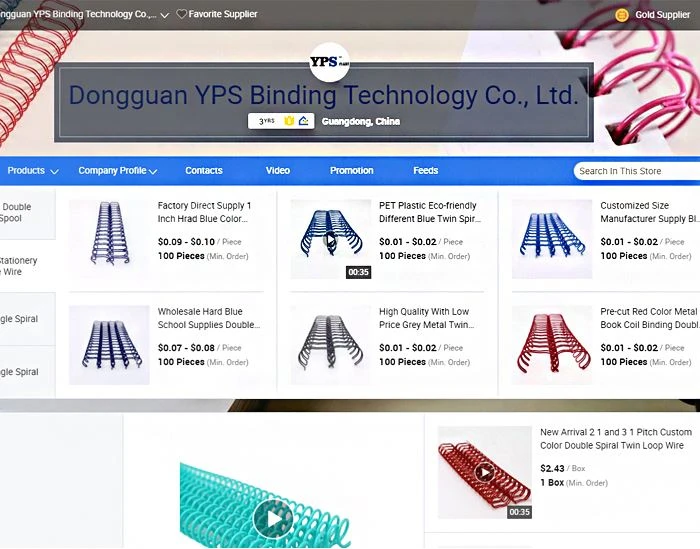Viewport: 700px width, 549px height.
Task: Click the Pre-cut red wire thumbnail
Action: pyautogui.click(x=552, y=345)
